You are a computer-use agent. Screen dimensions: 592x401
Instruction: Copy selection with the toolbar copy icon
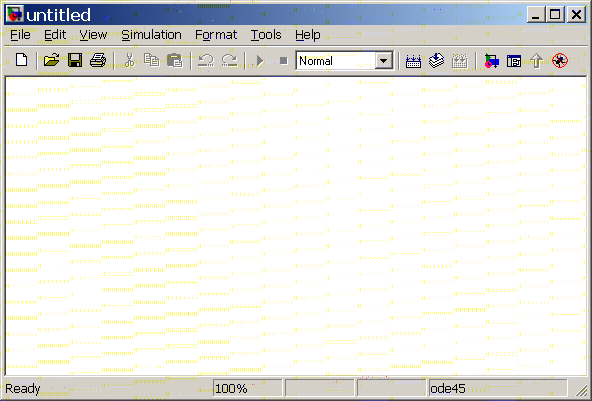click(151, 60)
